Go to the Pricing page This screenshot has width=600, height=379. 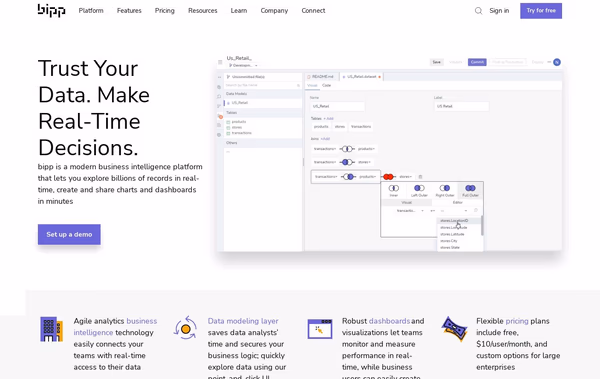click(165, 11)
